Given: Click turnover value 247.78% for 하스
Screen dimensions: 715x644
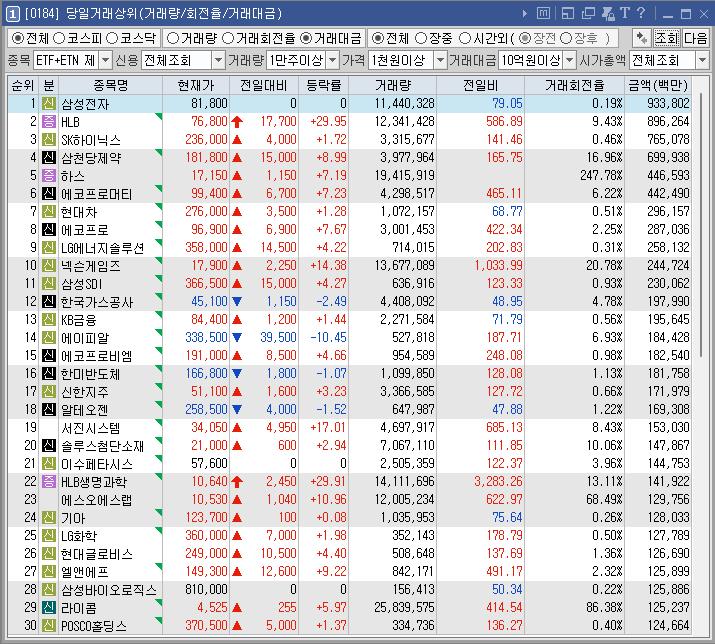Looking at the screenshot, I should (601, 175).
